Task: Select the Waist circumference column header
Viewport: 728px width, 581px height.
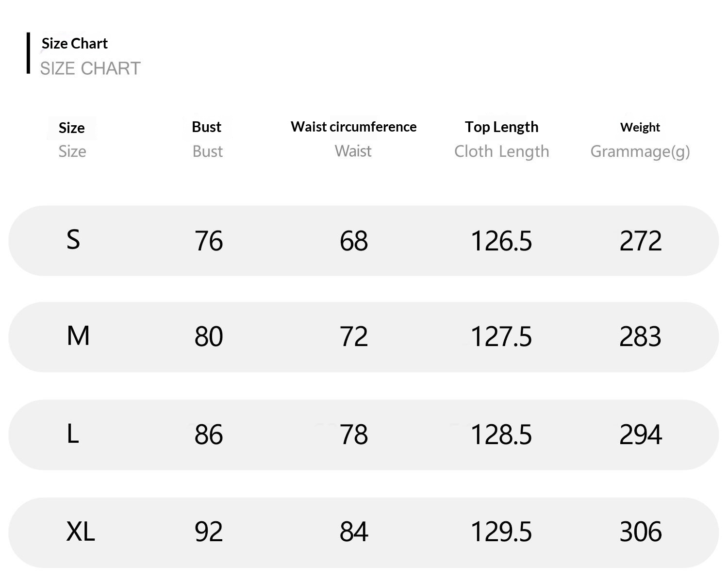Action: coord(353,127)
